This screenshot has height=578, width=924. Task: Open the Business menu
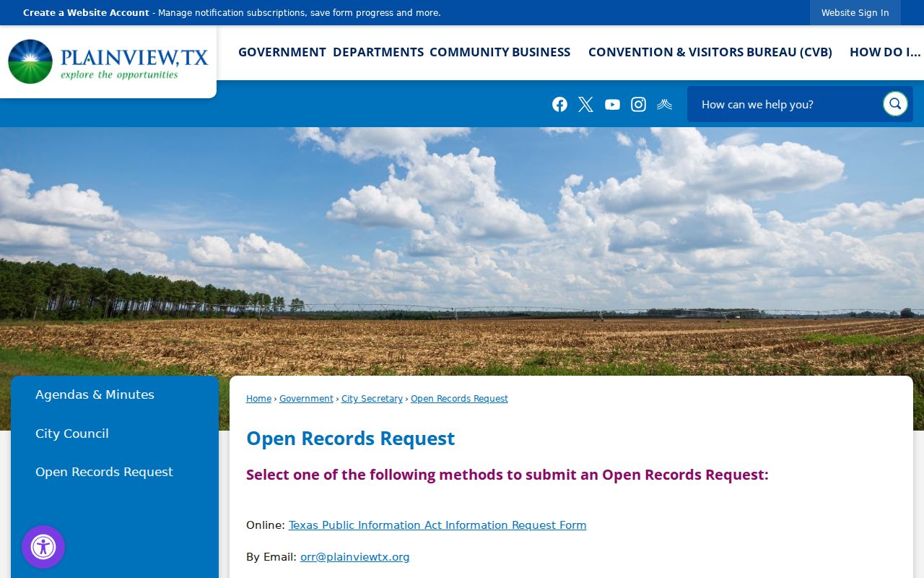click(x=541, y=52)
